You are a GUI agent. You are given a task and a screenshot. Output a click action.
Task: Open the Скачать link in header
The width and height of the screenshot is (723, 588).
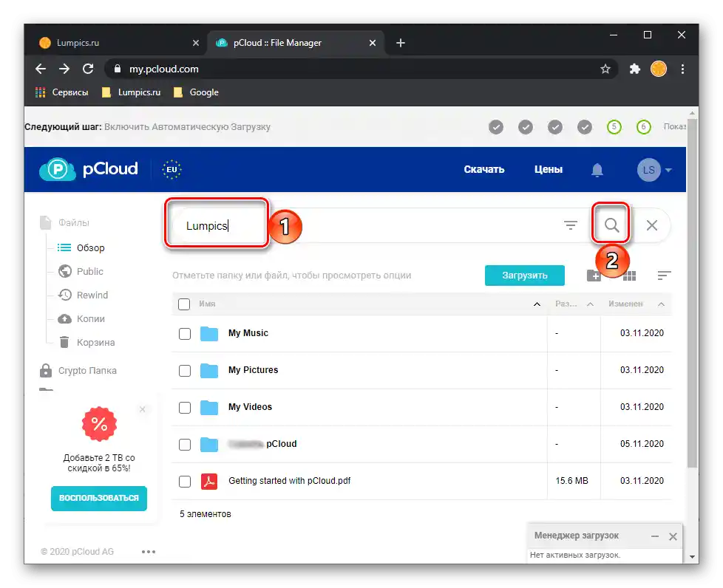483,170
